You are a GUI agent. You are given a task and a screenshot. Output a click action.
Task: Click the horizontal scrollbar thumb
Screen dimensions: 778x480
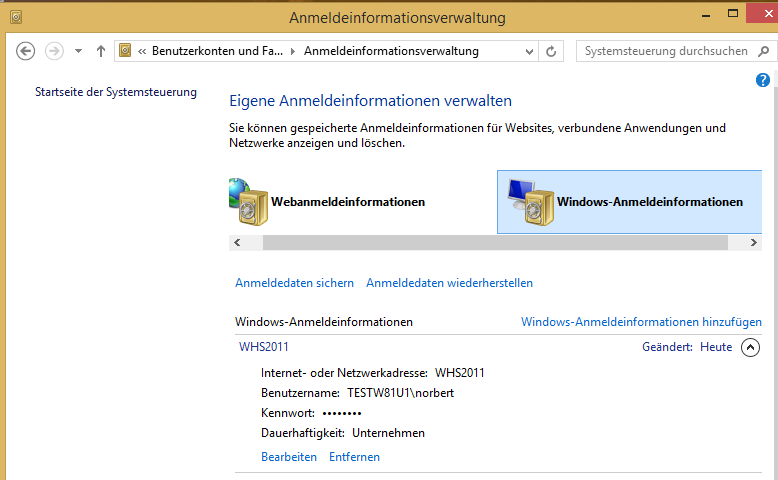(x=495, y=243)
